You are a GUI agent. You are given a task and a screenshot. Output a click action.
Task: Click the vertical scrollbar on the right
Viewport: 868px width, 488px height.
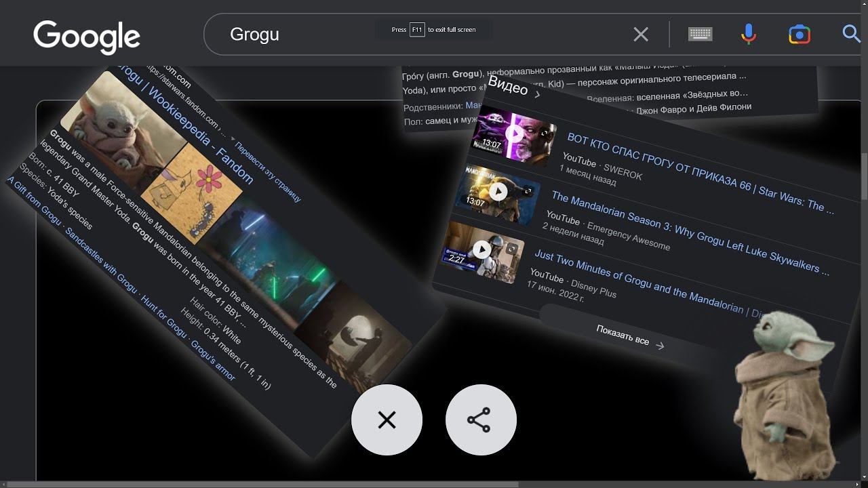pyautogui.click(x=865, y=176)
